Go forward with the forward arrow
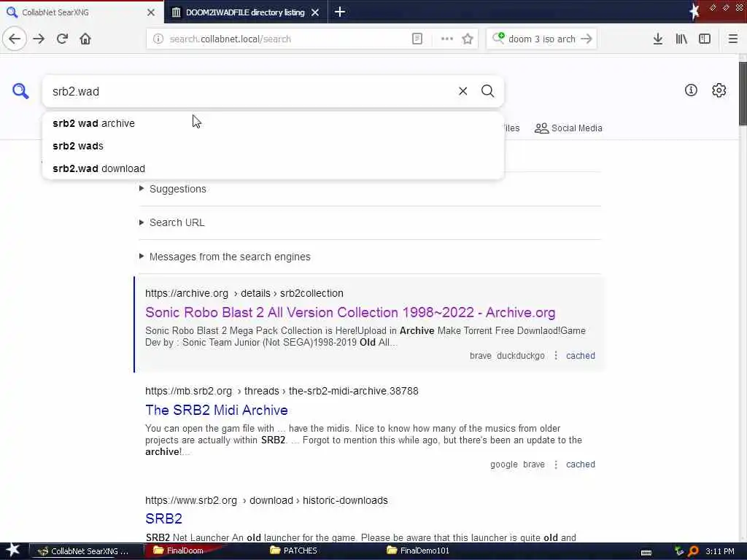 coord(39,39)
